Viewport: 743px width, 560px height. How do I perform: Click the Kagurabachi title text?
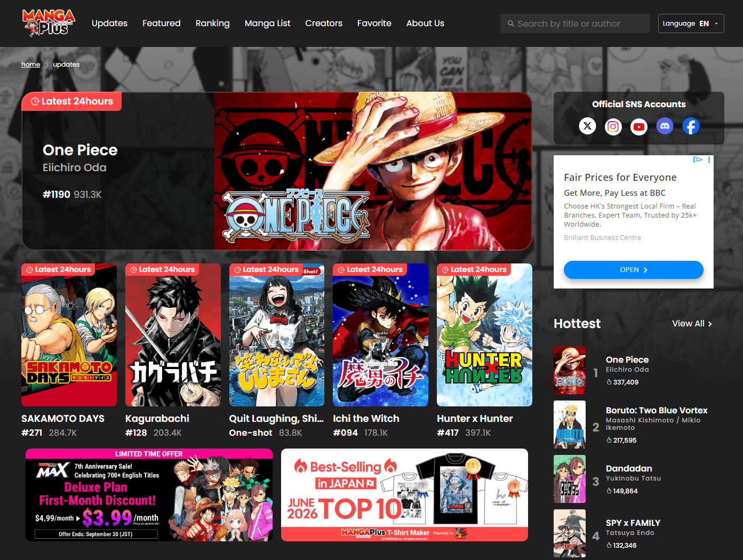157,419
